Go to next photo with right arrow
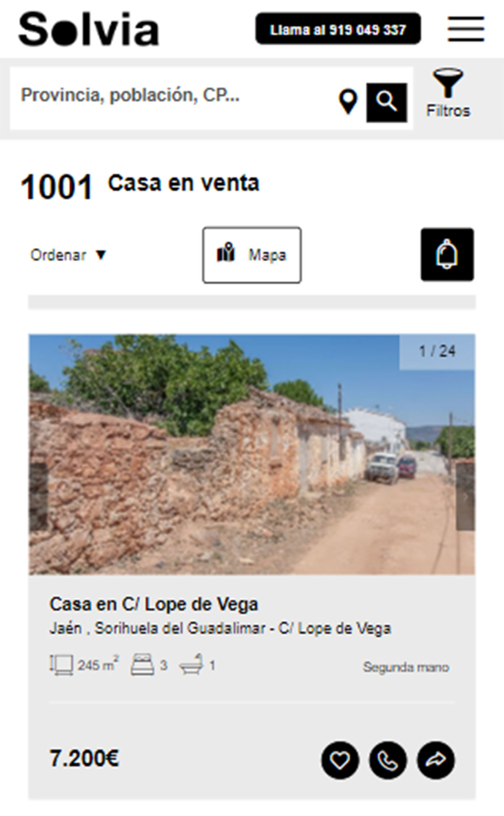504x816 pixels. point(466,497)
